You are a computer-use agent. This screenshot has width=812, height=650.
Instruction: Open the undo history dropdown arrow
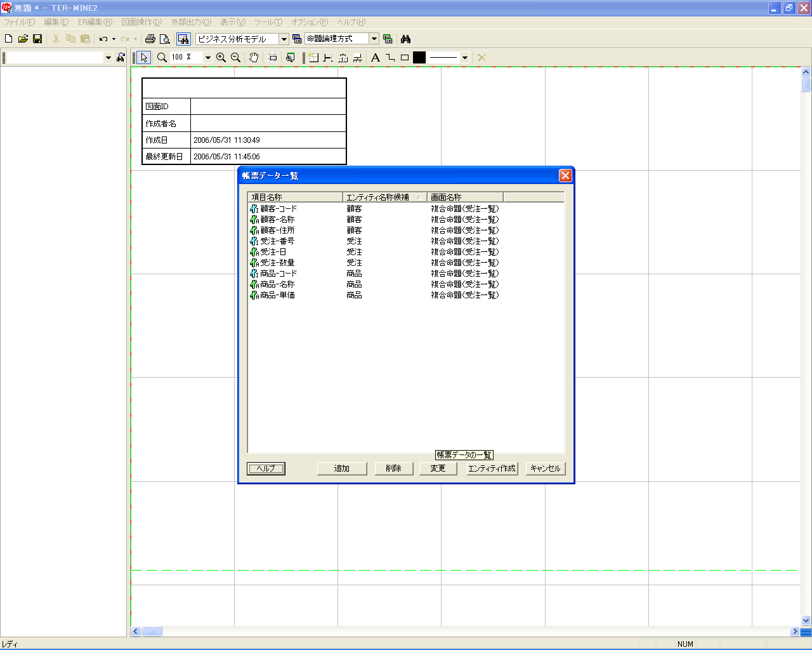tap(114, 39)
